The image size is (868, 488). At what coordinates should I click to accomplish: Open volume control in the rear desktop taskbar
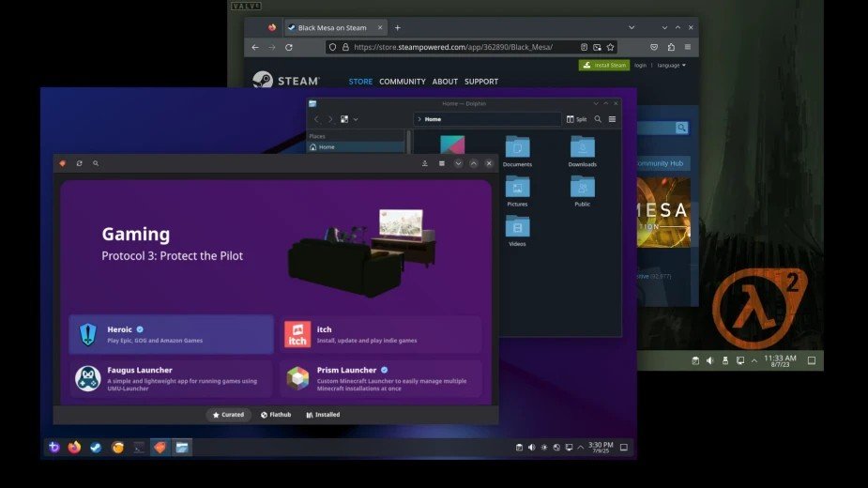(x=710, y=360)
